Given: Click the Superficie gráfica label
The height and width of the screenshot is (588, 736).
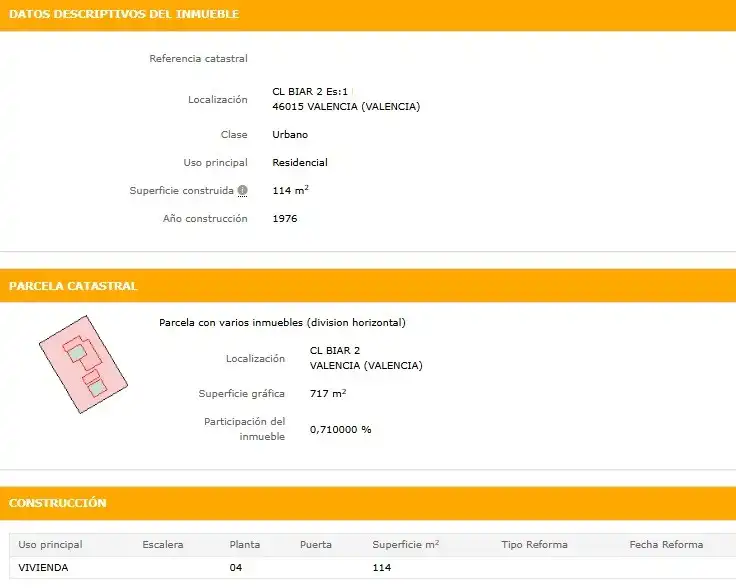Looking at the screenshot, I should (x=241, y=394).
